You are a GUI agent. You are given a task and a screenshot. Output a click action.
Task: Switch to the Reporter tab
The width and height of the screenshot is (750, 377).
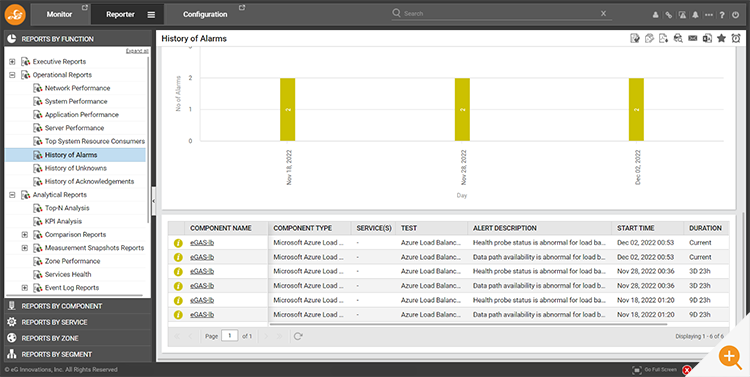tap(120, 14)
